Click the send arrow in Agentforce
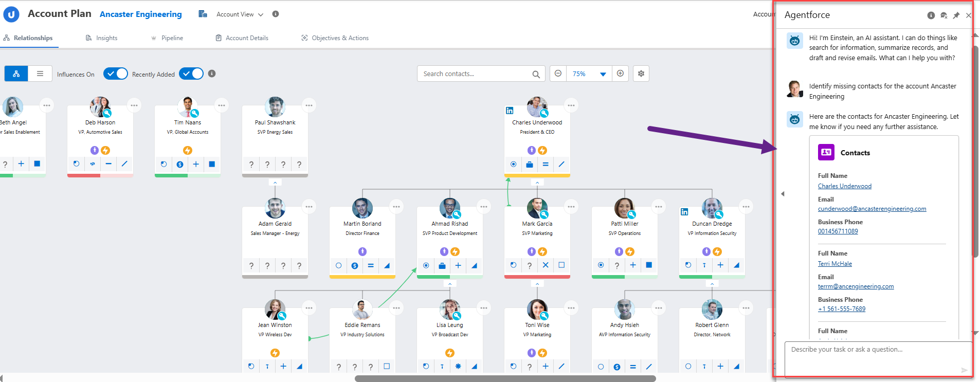This screenshot has height=382, width=980. click(964, 370)
